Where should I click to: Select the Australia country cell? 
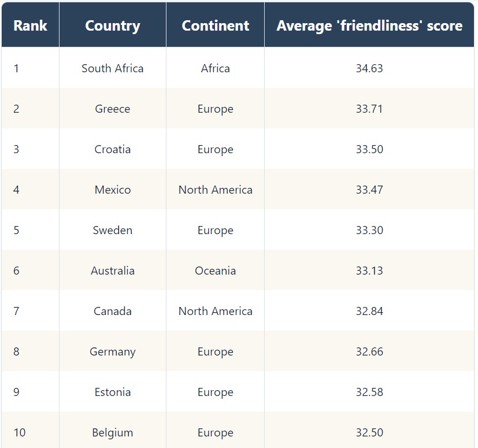[113, 271]
